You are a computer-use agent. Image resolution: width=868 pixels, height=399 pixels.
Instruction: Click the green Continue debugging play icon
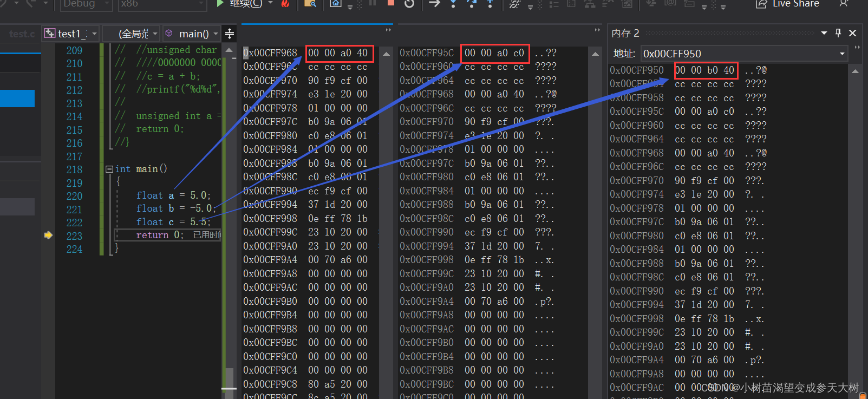(x=219, y=3)
